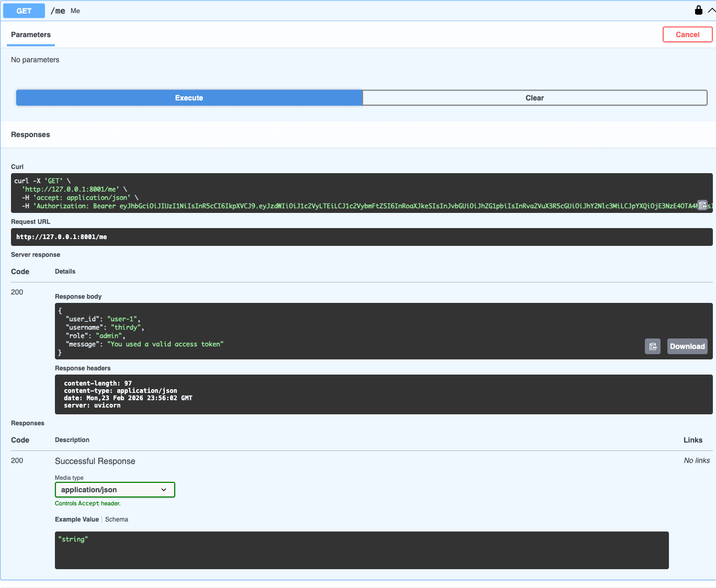Copy the response body via clipboard icon

tap(652, 346)
